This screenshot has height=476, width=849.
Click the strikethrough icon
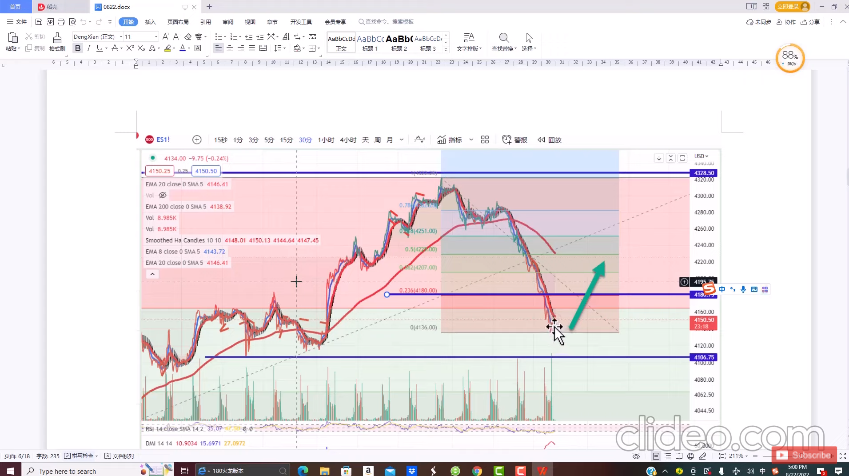tap(114, 48)
